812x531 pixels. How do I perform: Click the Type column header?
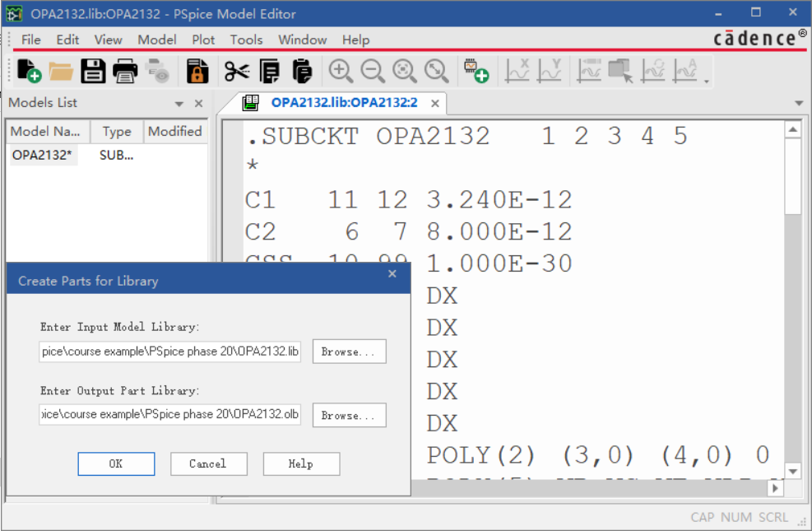(x=117, y=132)
